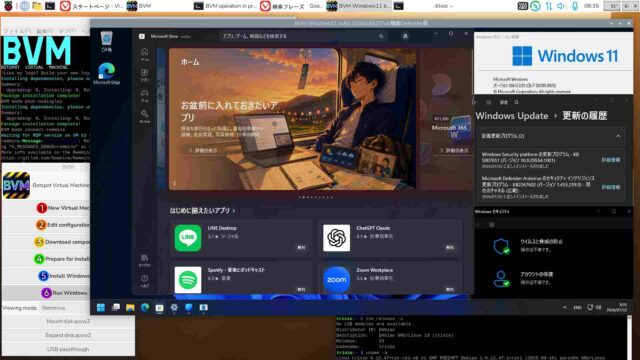Launch the web browser globe icon in panel
The height and width of the screenshot is (360, 640).
pyautogui.click(x=24, y=6)
